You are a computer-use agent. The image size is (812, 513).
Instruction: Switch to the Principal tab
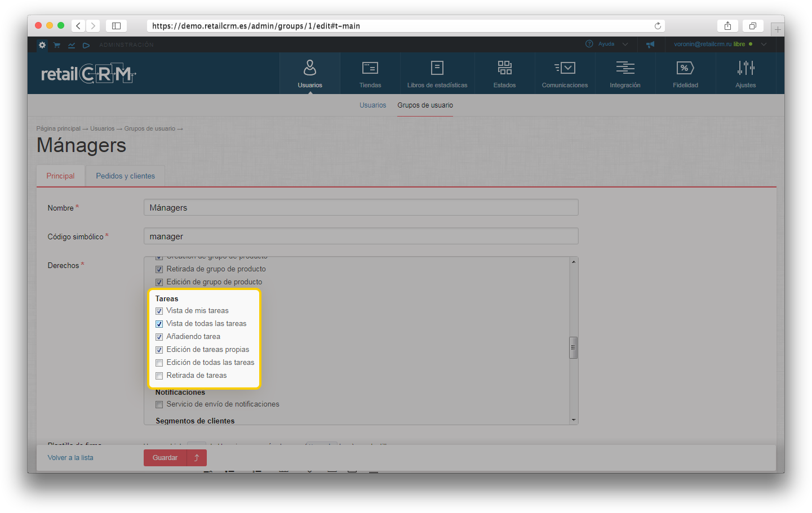coord(60,176)
